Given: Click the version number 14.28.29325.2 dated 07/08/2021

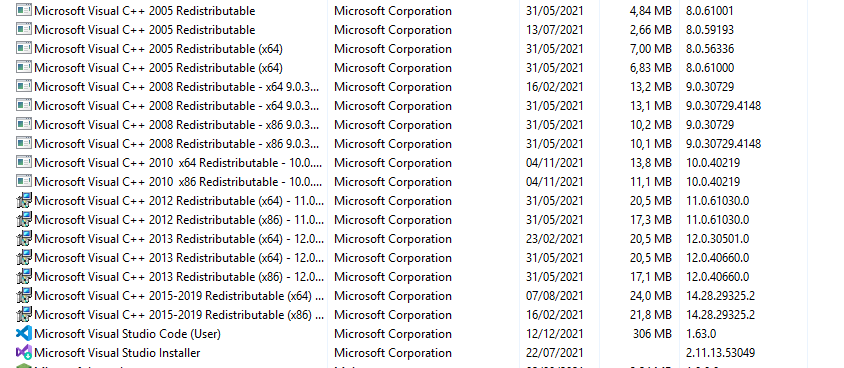Looking at the screenshot, I should click(x=720, y=295).
